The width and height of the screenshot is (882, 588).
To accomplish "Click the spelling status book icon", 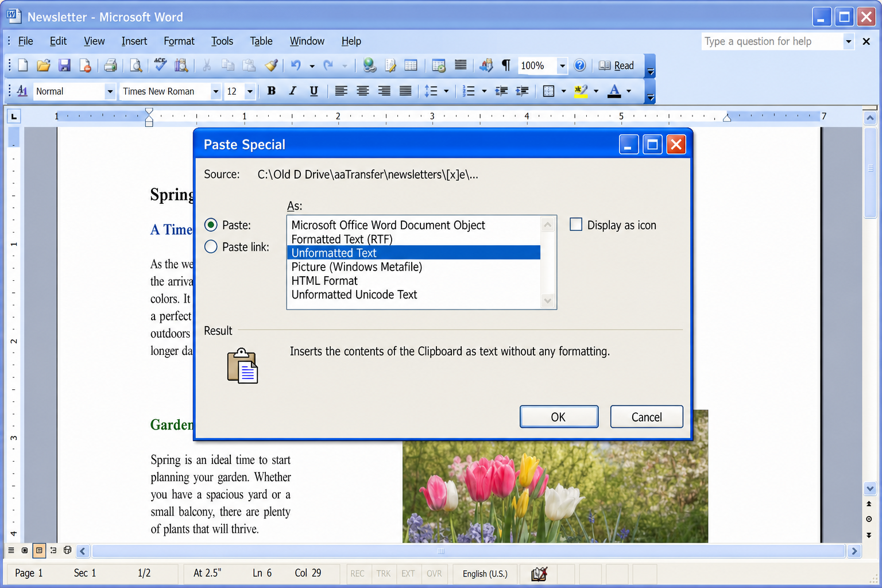I will (x=539, y=574).
